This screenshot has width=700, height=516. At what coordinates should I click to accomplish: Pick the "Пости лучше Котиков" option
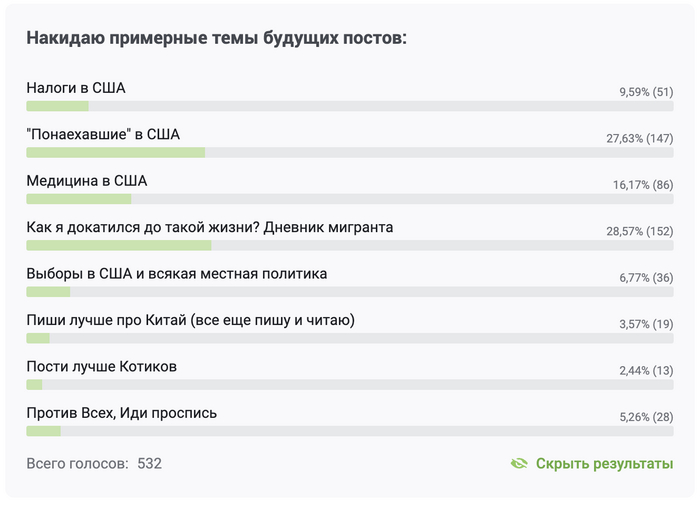pyautogui.click(x=102, y=366)
